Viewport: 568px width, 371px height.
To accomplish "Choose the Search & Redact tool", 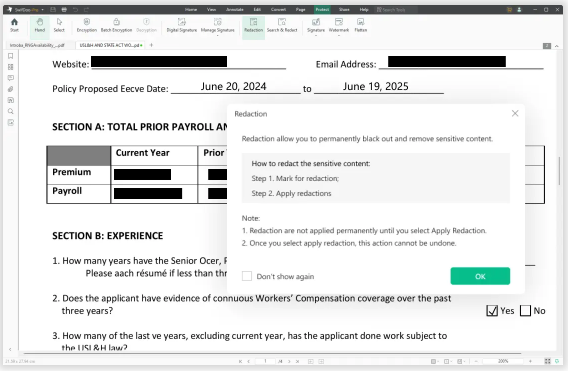I will (x=282, y=25).
